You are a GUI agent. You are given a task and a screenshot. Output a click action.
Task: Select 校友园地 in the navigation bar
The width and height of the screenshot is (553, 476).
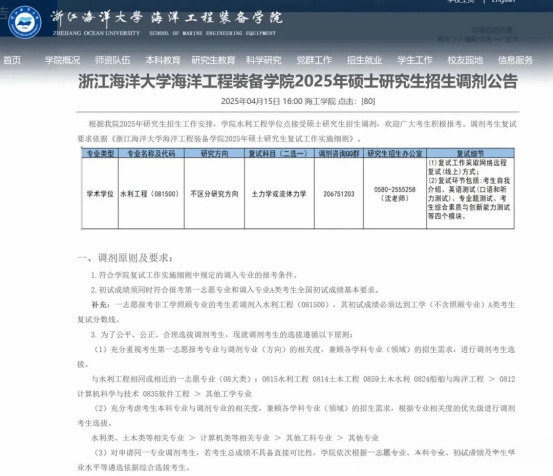465,60
